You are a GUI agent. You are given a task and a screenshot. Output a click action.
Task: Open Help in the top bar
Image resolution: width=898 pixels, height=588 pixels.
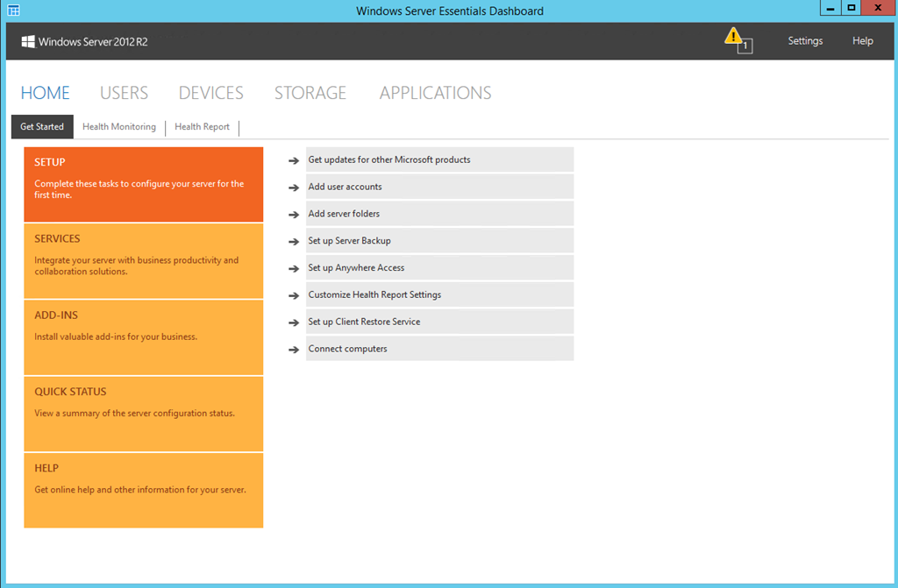coord(863,40)
